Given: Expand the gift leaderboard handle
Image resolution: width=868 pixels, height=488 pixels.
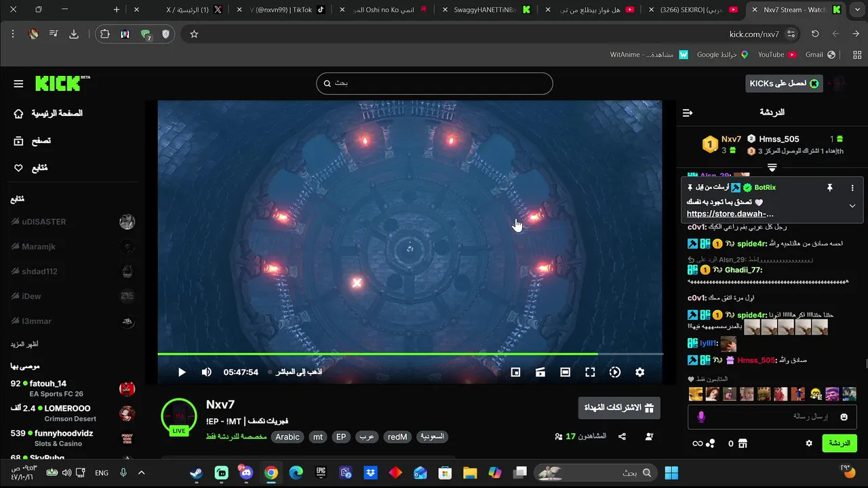Looking at the screenshot, I should [772, 167].
